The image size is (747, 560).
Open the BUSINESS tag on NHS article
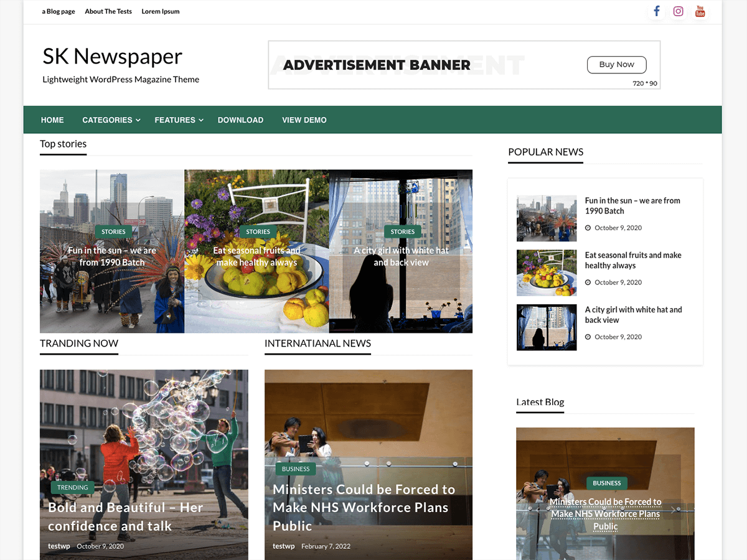(x=296, y=469)
